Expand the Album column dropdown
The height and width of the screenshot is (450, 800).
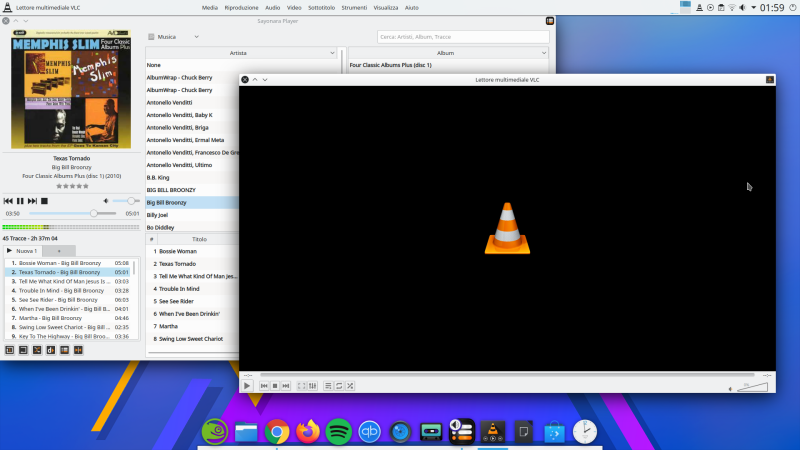coord(544,53)
